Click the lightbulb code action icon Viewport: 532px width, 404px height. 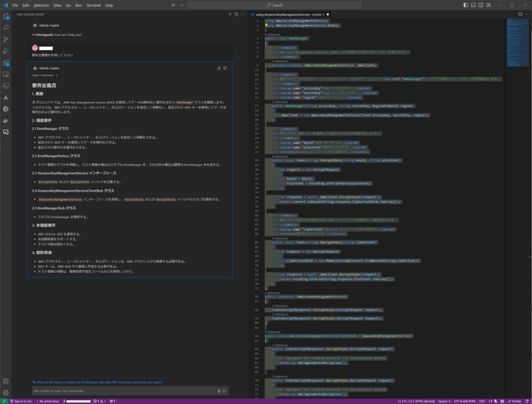coord(267,25)
